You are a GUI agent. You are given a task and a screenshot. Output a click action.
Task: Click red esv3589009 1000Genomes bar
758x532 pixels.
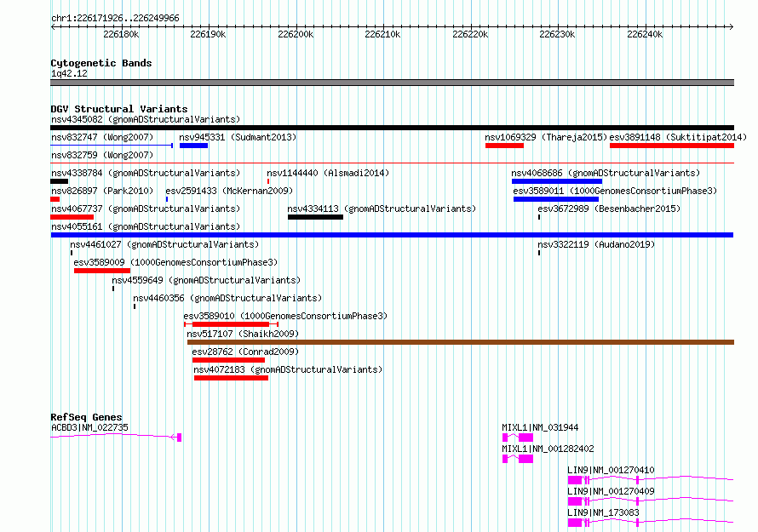pos(102,271)
